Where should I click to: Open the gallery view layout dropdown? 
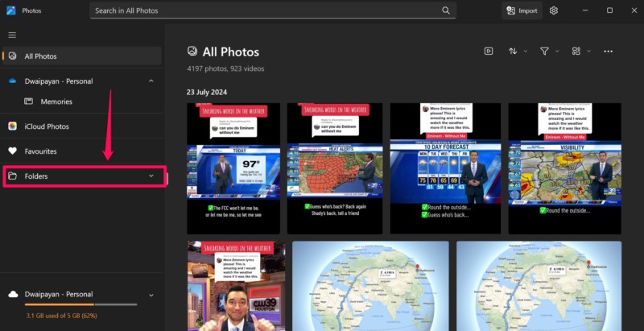[580, 52]
